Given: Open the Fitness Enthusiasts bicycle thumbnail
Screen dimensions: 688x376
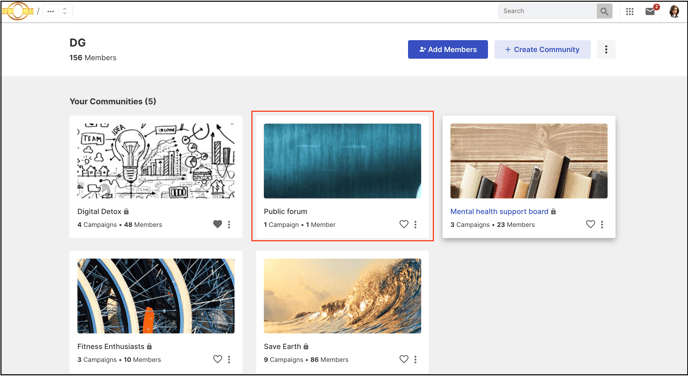Looking at the screenshot, I should [x=156, y=296].
